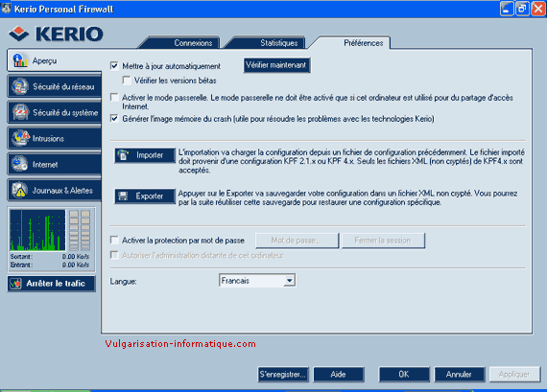Open the Aperçu section
Viewport: 547px width, 392px height.
[55, 60]
